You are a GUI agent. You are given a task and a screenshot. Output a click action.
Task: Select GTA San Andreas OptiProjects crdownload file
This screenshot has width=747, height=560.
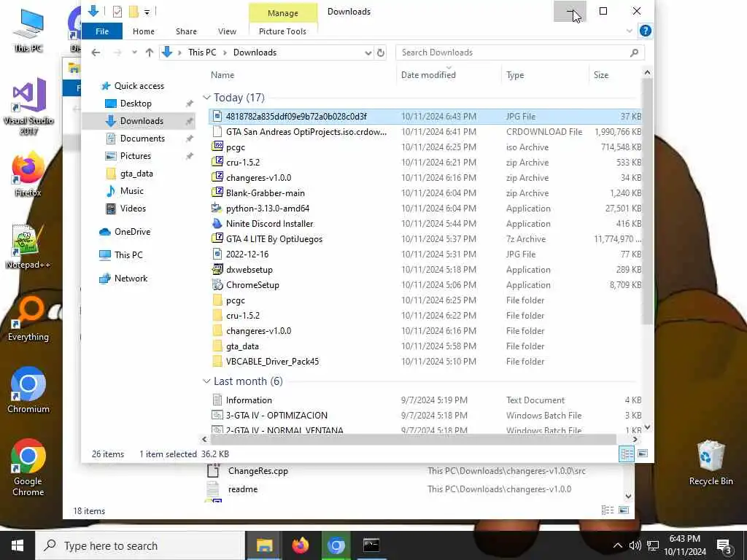[x=306, y=132]
